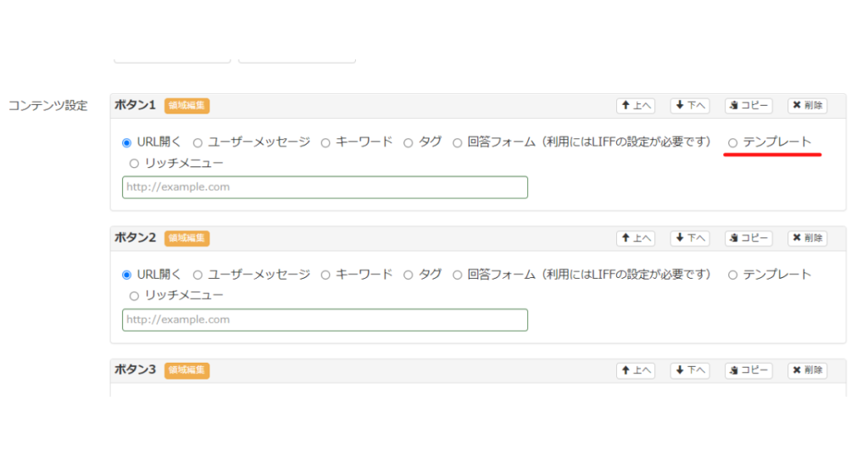The image size is (868, 456).
Task: Select キーワード radio in ボタン1
Action: pyautogui.click(x=325, y=142)
